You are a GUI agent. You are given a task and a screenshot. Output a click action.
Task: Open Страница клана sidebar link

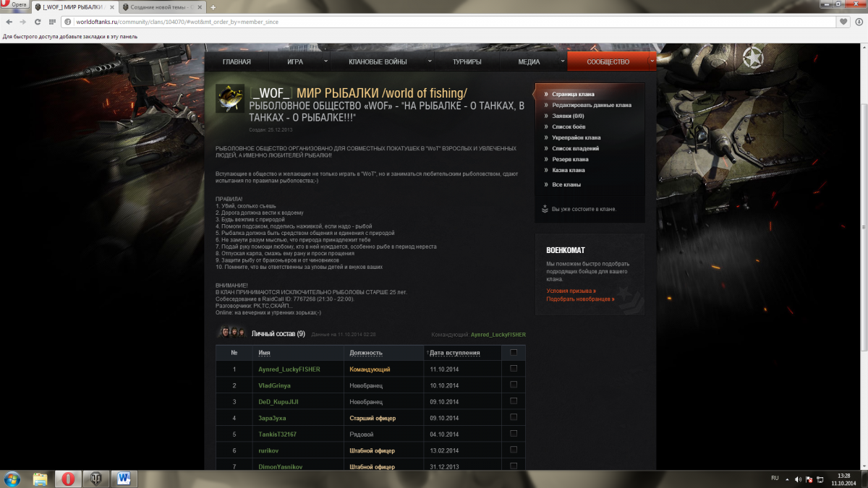573,94
